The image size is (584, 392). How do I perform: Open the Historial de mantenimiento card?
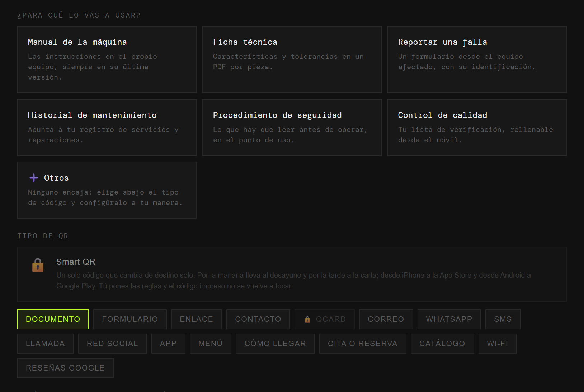(107, 128)
